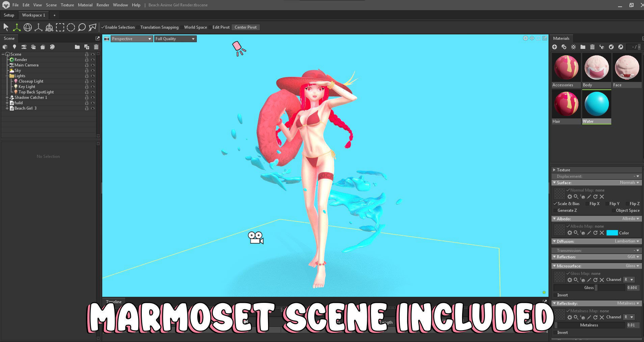
Task: Open the Render menu
Action: tap(103, 5)
